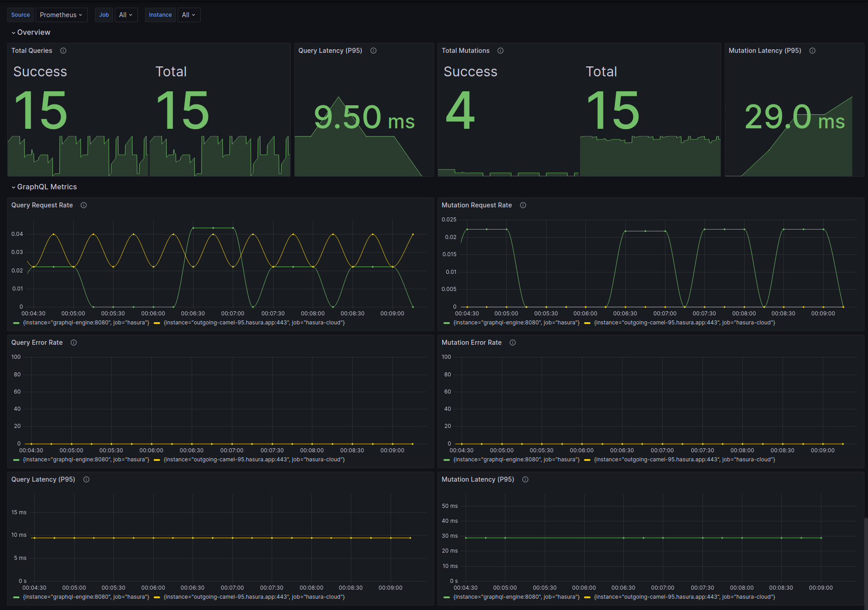Screen dimensions: 868x610
Task: Click info icon next to Query Request Rate
Action: pyautogui.click(x=84, y=205)
